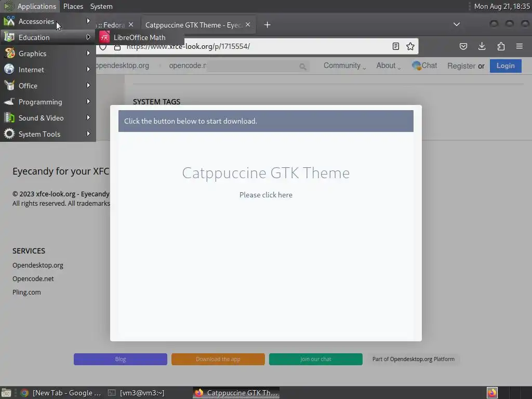Open the Applications panel menu
532x399 pixels.
tap(31, 6)
